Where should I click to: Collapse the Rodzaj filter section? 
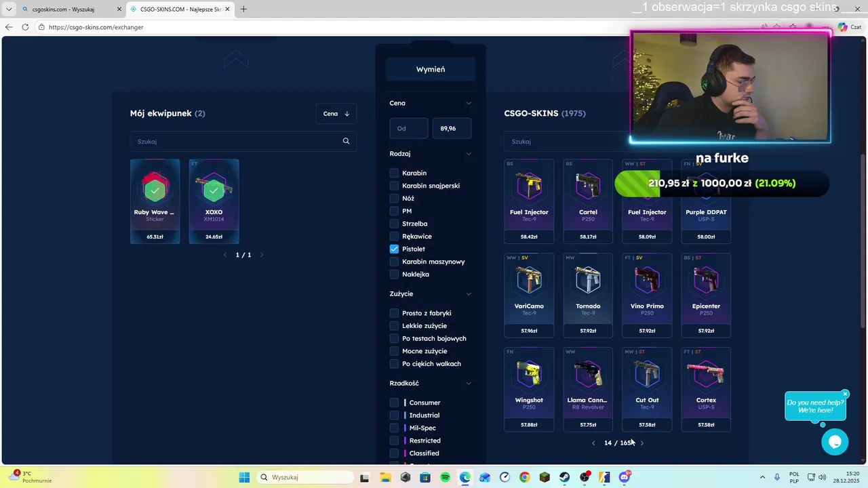coord(468,154)
